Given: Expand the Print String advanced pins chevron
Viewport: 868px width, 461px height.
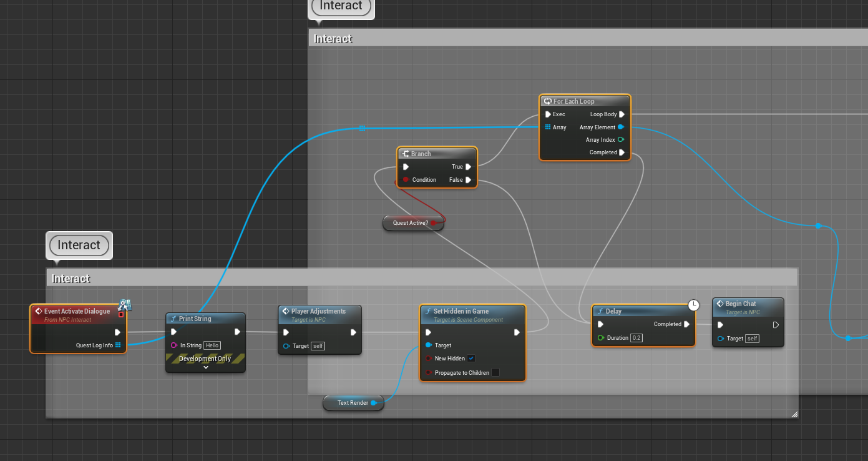Looking at the screenshot, I should 205,367.
